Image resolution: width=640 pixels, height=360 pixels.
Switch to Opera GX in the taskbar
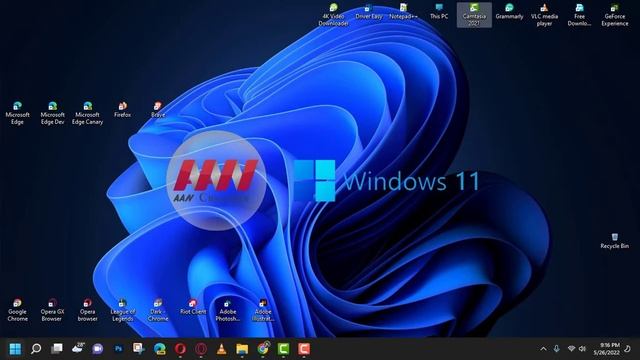[x=201, y=349]
